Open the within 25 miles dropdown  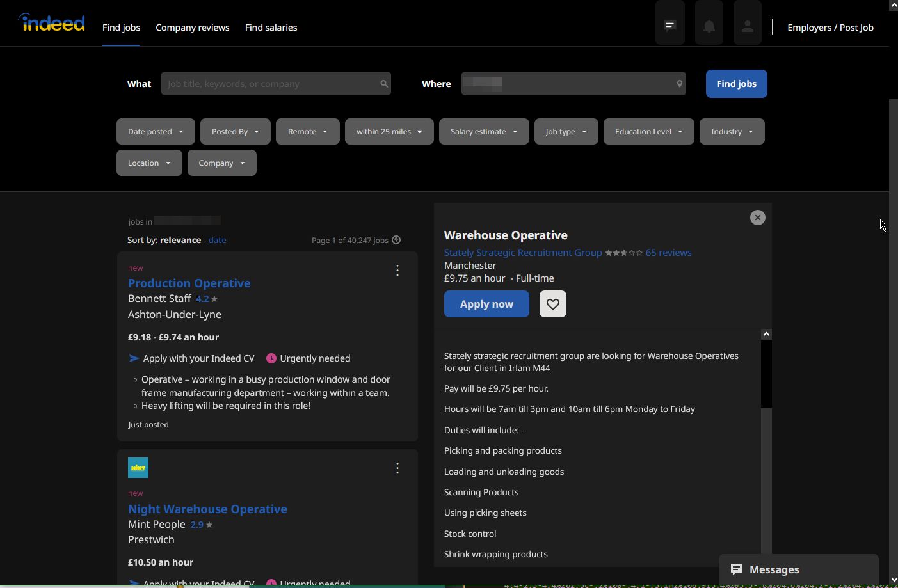tap(389, 132)
